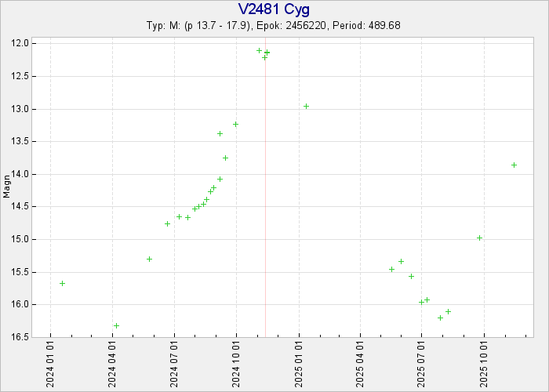The image size is (549, 392).
Task: Select the gray point at magnitude 15.0
Action: [x=479, y=238]
